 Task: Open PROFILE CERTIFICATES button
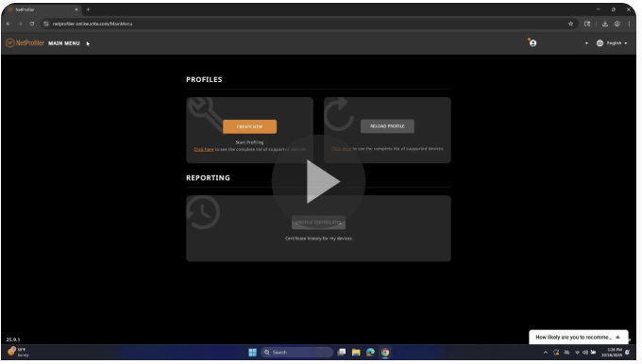(318, 223)
